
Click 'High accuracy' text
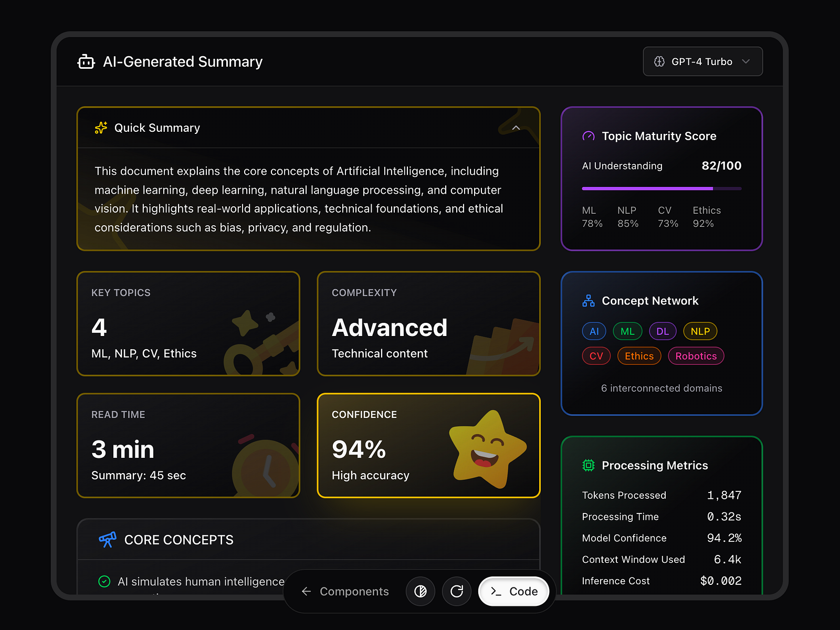[x=371, y=475]
